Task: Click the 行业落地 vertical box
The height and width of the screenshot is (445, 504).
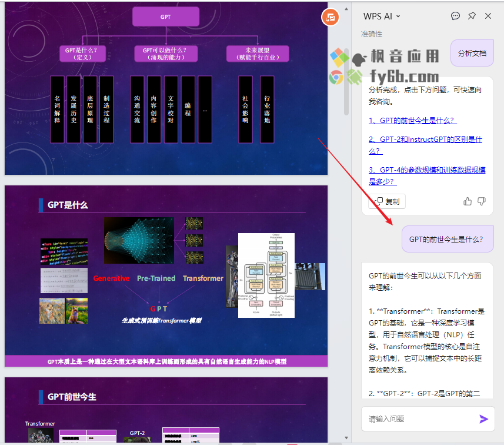Action: [267, 109]
